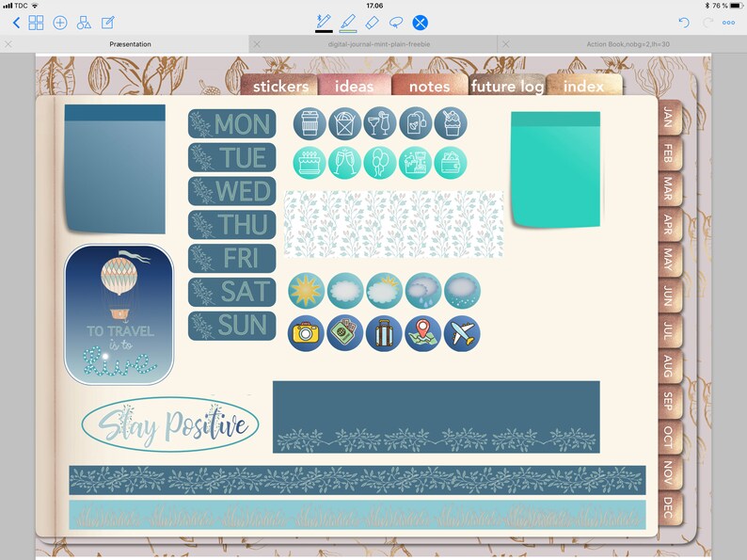Select the SAT weekday sticker
Viewport: 747px width, 560px height.
click(x=232, y=292)
